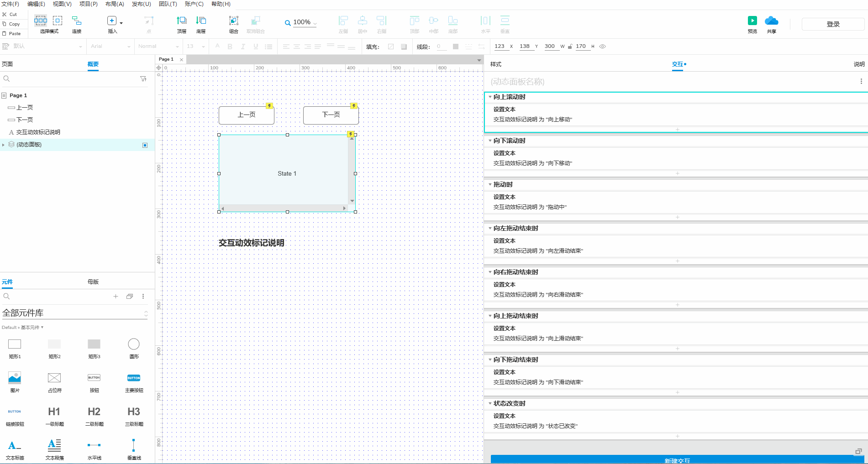Select the 下一页 button on the canvas
This screenshot has height=464, width=868.
pos(331,115)
